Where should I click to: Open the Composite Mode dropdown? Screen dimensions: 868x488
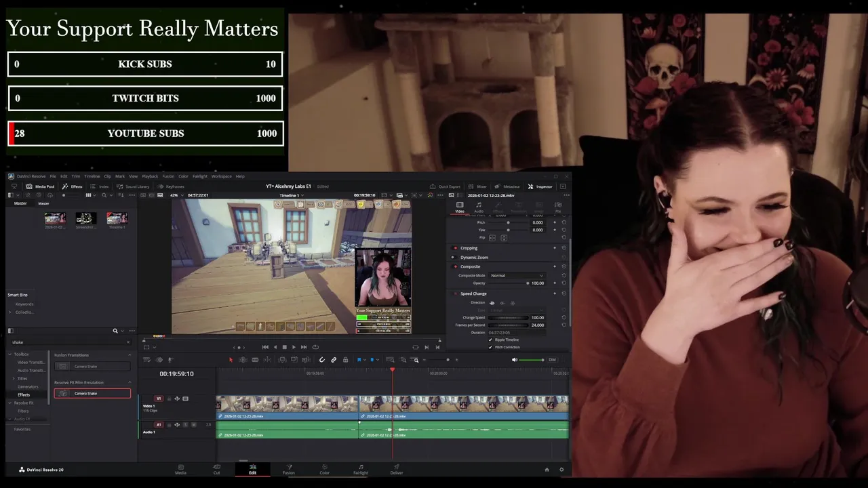coord(517,276)
